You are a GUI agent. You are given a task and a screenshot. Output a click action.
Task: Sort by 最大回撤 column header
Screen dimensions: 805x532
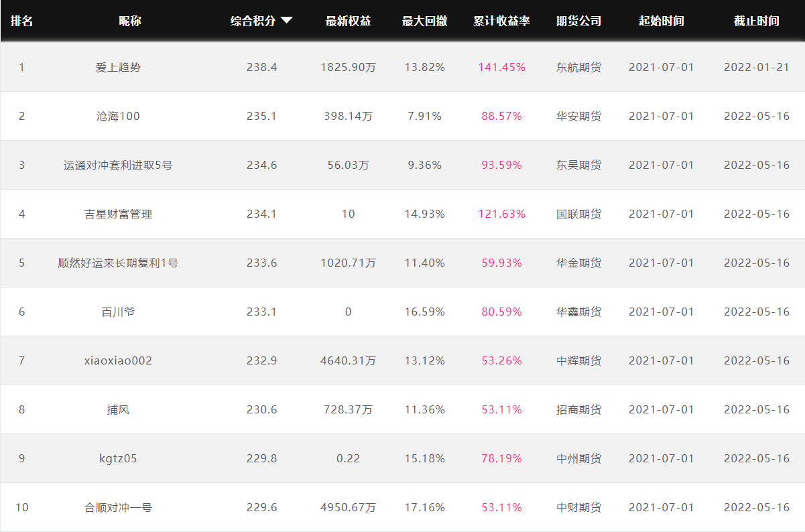425,21
